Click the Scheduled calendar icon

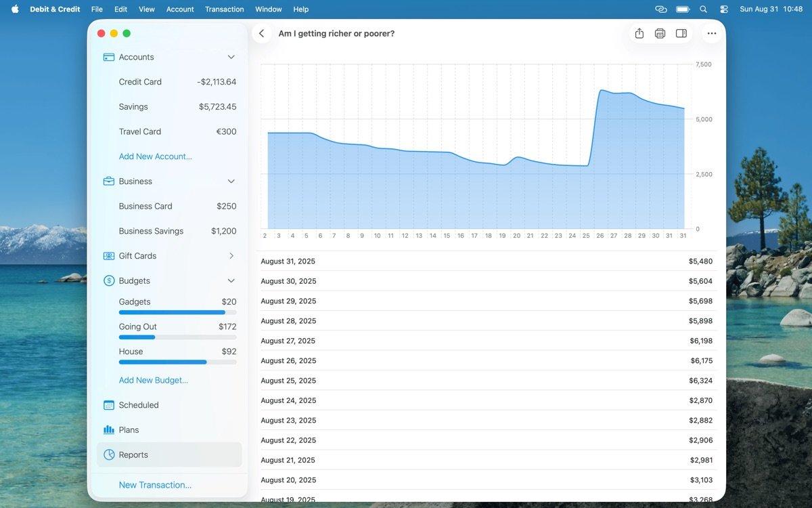(108, 405)
